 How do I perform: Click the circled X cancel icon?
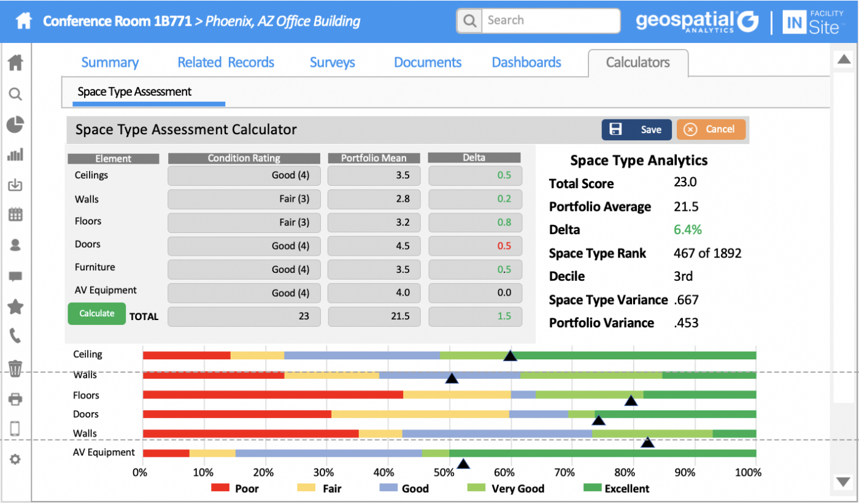point(690,129)
